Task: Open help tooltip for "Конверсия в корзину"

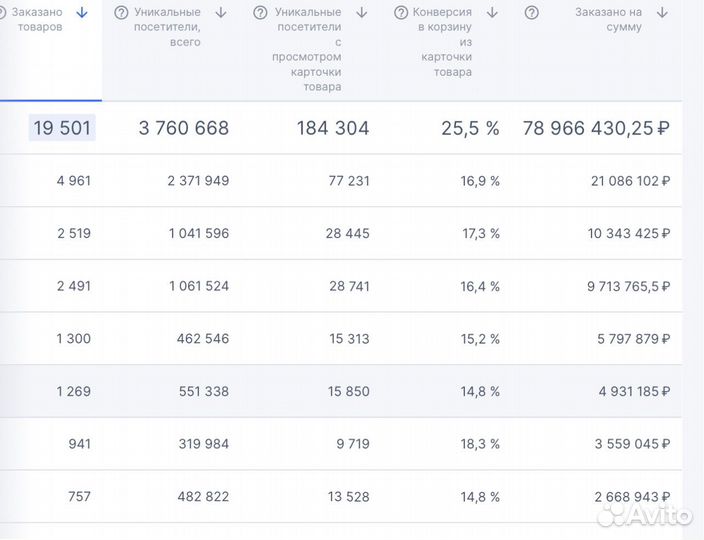Action: (401, 13)
